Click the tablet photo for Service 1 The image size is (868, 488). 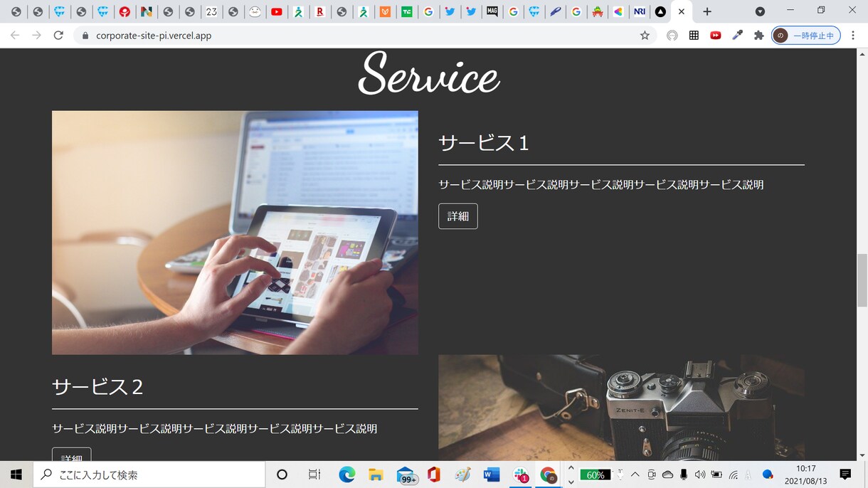[235, 233]
